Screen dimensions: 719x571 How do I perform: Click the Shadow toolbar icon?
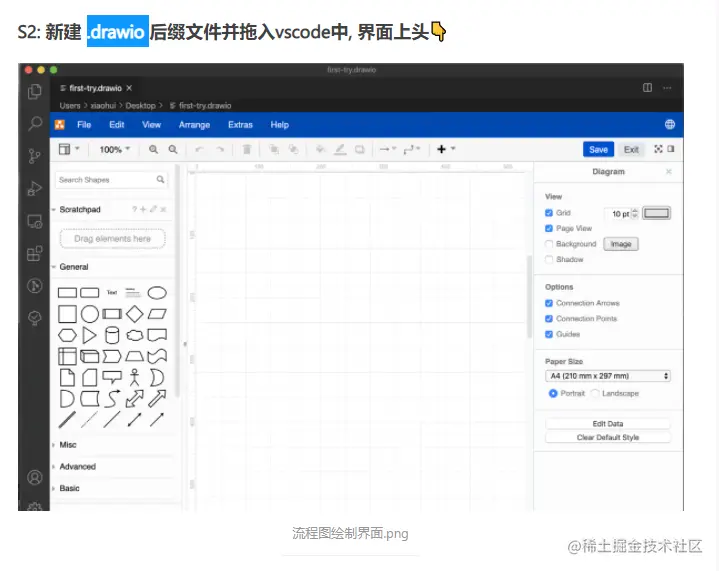(360, 149)
